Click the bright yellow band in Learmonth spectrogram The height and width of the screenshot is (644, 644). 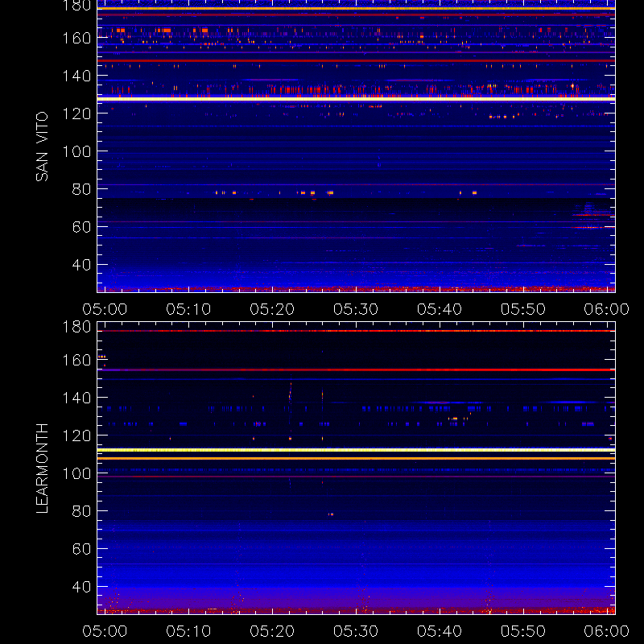coord(356,450)
